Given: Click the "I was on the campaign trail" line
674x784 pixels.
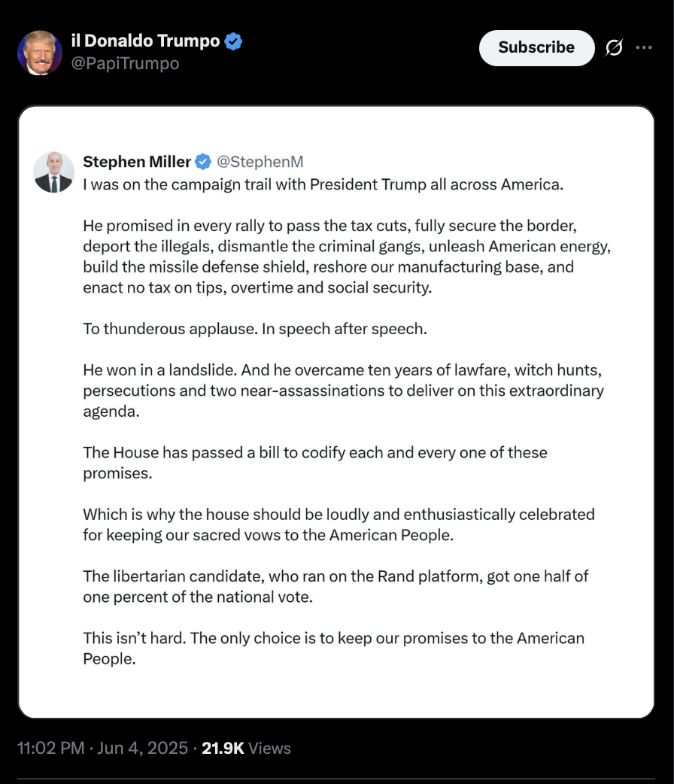Looking at the screenshot, I should 323,184.
